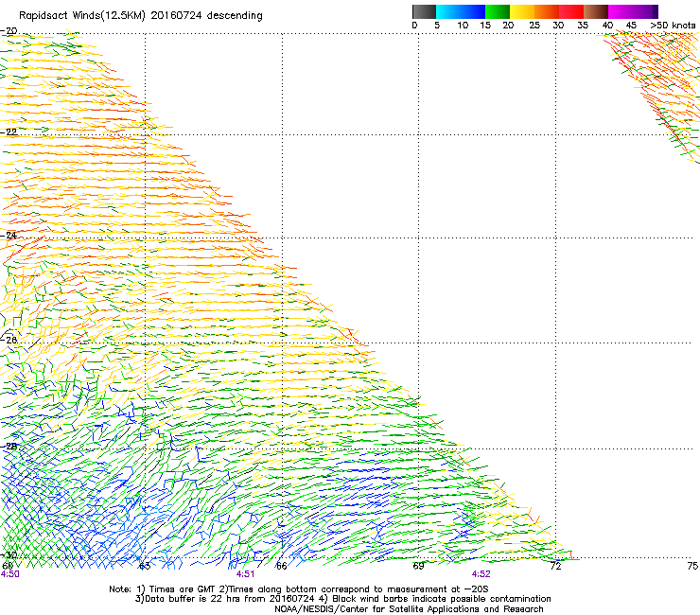Click the NOAA/NESDIS Center credit line
The image size is (700, 615).
click(x=409, y=609)
